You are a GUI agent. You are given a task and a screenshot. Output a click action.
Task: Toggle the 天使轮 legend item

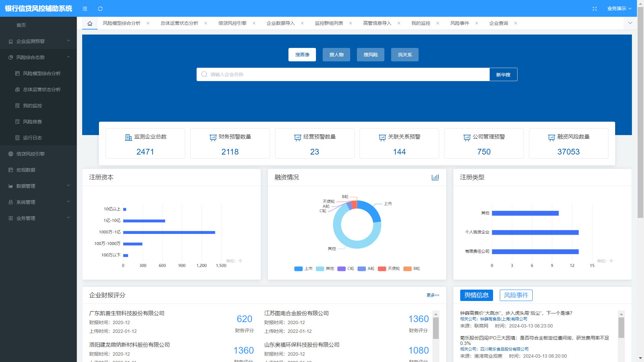(x=389, y=269)
